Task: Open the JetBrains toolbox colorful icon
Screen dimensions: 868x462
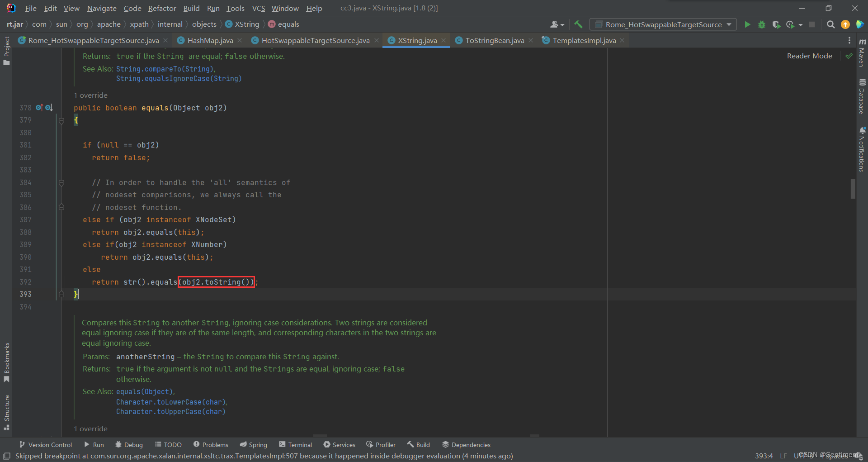Action: [x=860, y=24]
